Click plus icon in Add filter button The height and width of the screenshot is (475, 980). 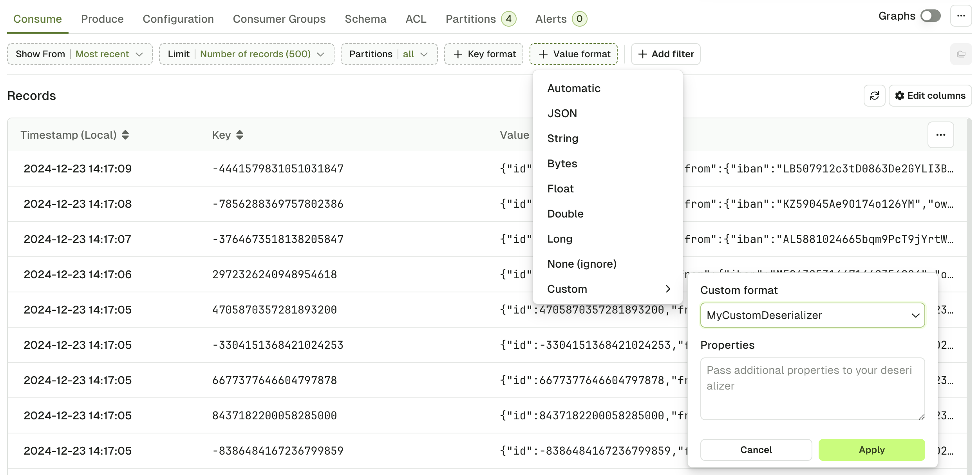point(642,54)
